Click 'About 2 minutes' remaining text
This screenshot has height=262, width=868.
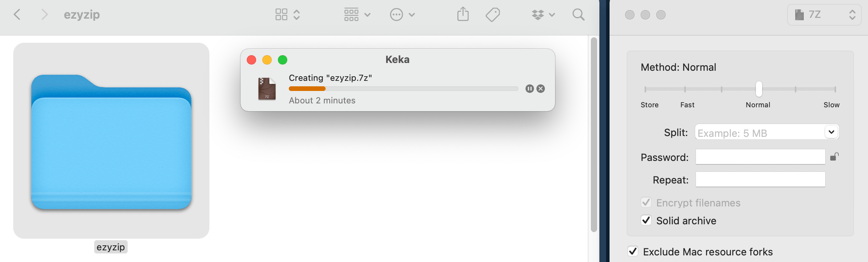coord(322,101)
